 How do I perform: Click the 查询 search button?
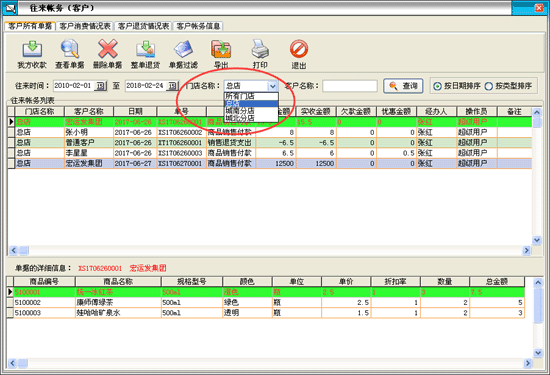click(x=403, y=86)
